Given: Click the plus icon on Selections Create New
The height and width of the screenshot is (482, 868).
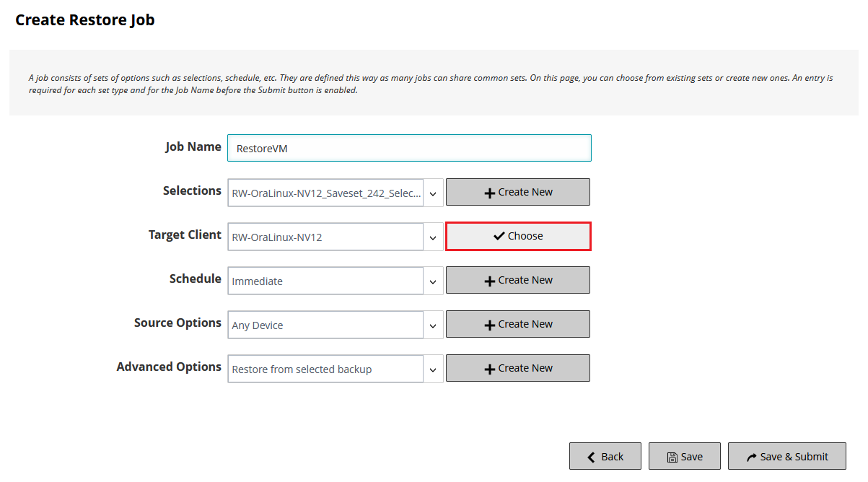Looking at the screenshot, I should click(x=488, y=192).
